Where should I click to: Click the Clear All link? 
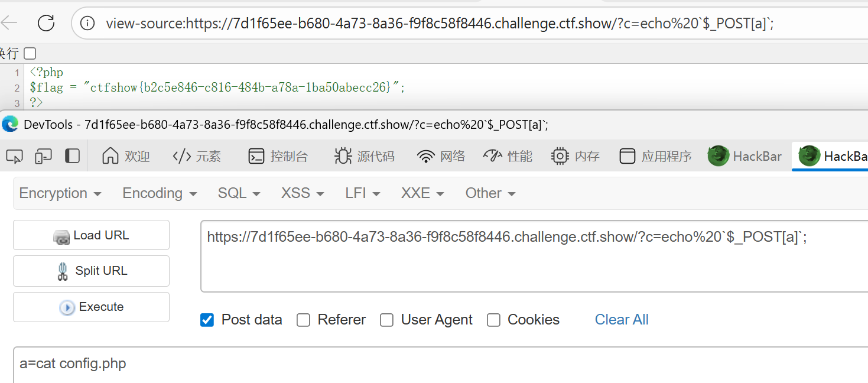tap(622, 320)
